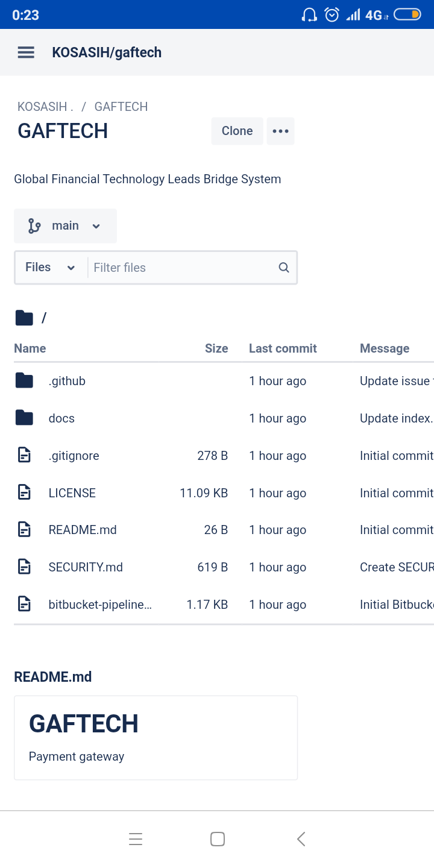Screen dimensions: 434x868
Task: Expand the main branch selector dropdown
Action: tap(65, 226)
